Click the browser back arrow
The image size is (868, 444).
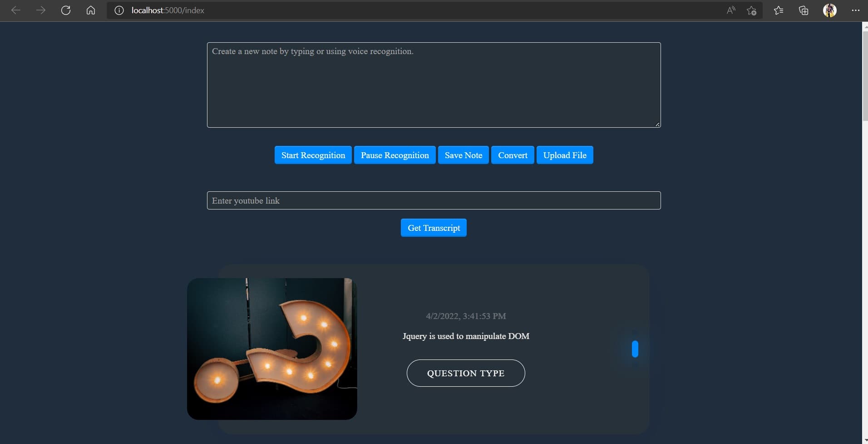[x=16, y=10]
